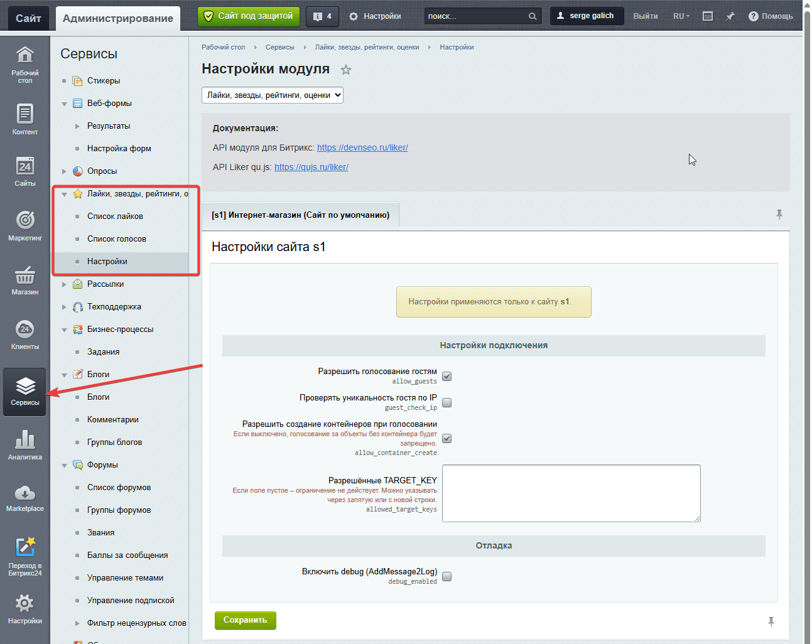
Task: Click the pin icon near Сохранить
Action: (x=771, y=621)
